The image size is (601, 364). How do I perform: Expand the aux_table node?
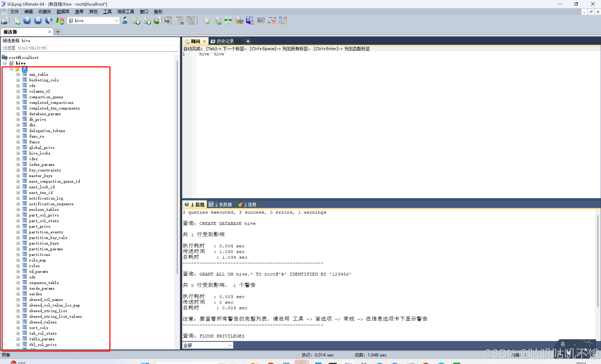click(18, 74)
